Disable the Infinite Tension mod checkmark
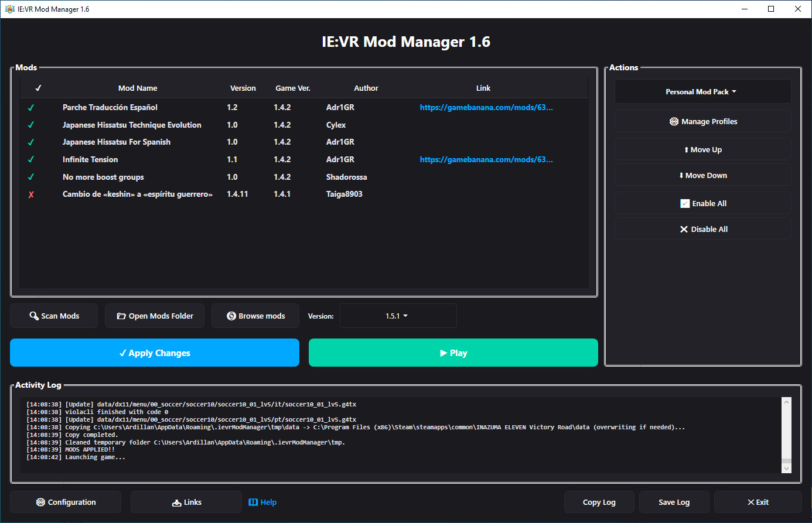The image size is (812, 523). pos(31,160)
